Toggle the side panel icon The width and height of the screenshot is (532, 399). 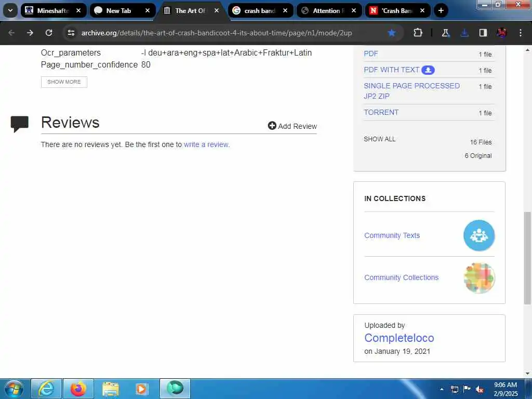click(483, 33)
